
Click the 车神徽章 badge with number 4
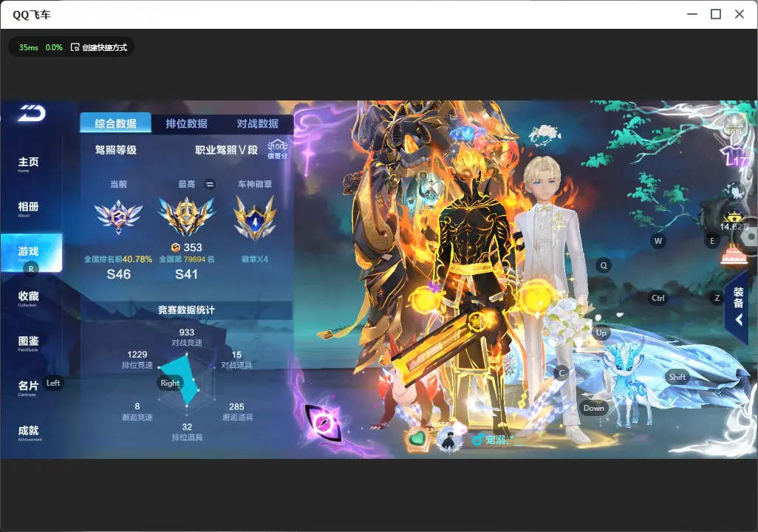coord(255,219)
